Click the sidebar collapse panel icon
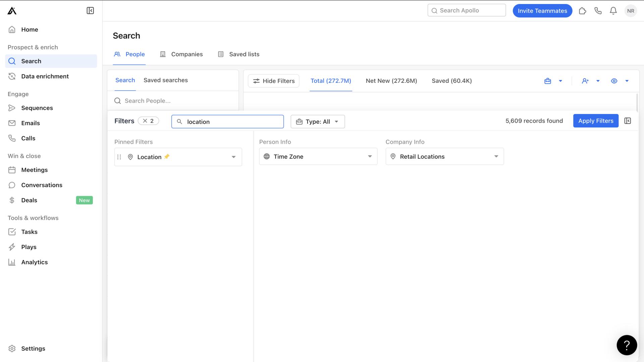The width and height of the screenshot is (644, 362). click(90, 11)
